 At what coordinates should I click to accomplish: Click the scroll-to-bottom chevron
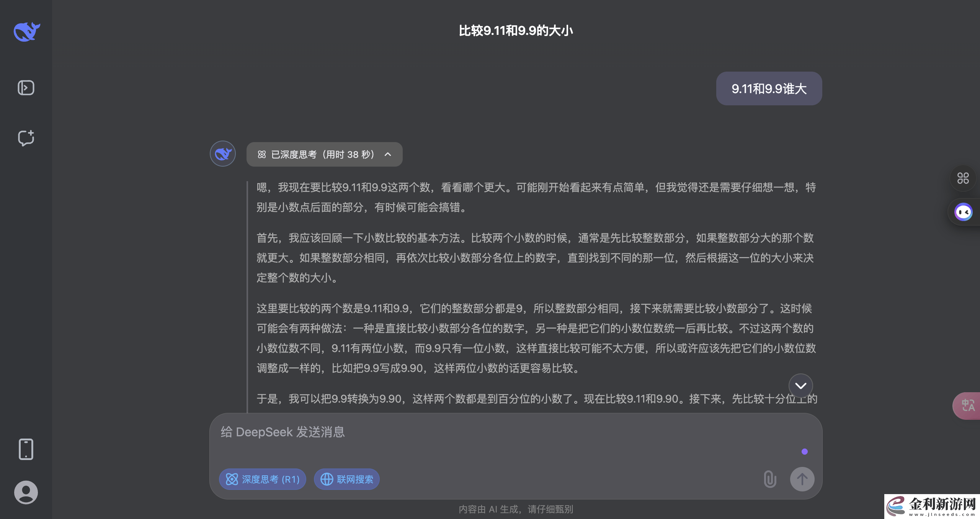tap(801, 386)
